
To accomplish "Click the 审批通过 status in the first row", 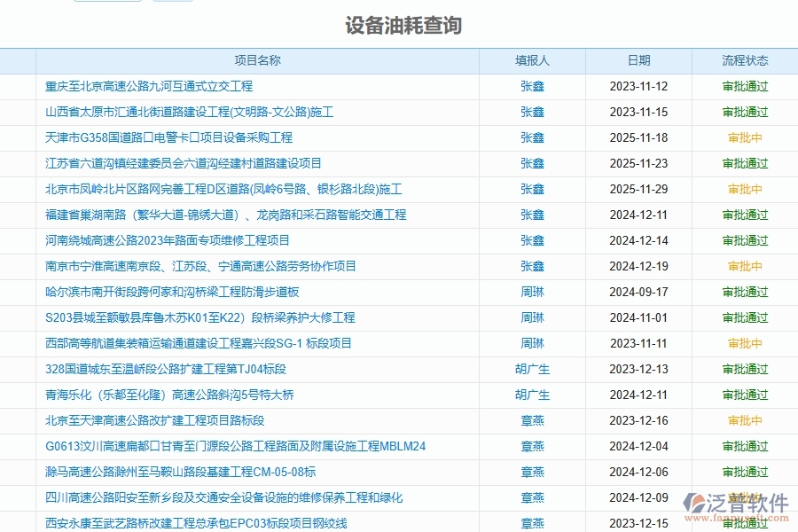I will click(745, 87).
